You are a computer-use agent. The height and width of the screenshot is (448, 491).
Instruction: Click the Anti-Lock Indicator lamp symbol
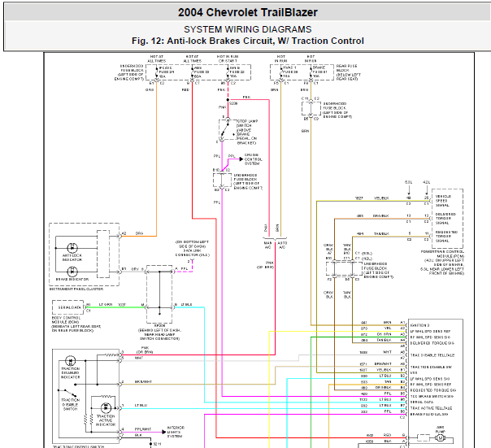[72, 248]
